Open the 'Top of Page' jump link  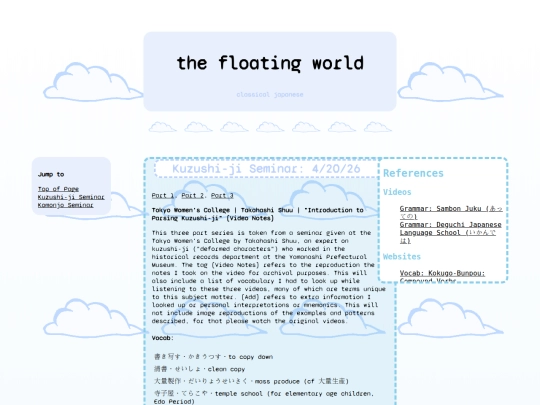coord(58,189)
